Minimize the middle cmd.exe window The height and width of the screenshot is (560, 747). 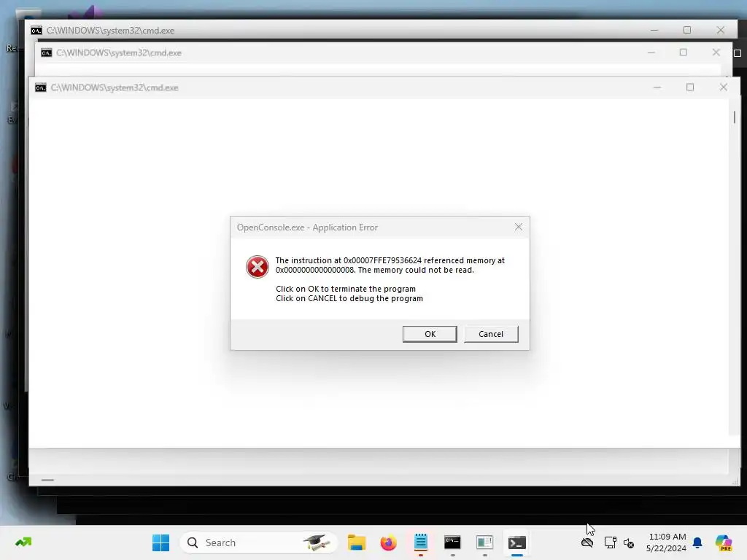[651, 52]
